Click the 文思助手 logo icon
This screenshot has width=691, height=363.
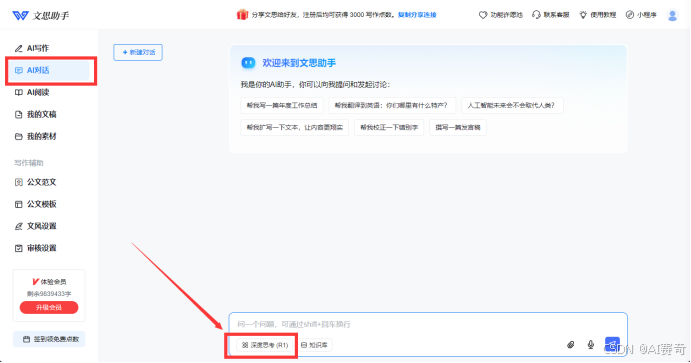(x=20, y=15)
